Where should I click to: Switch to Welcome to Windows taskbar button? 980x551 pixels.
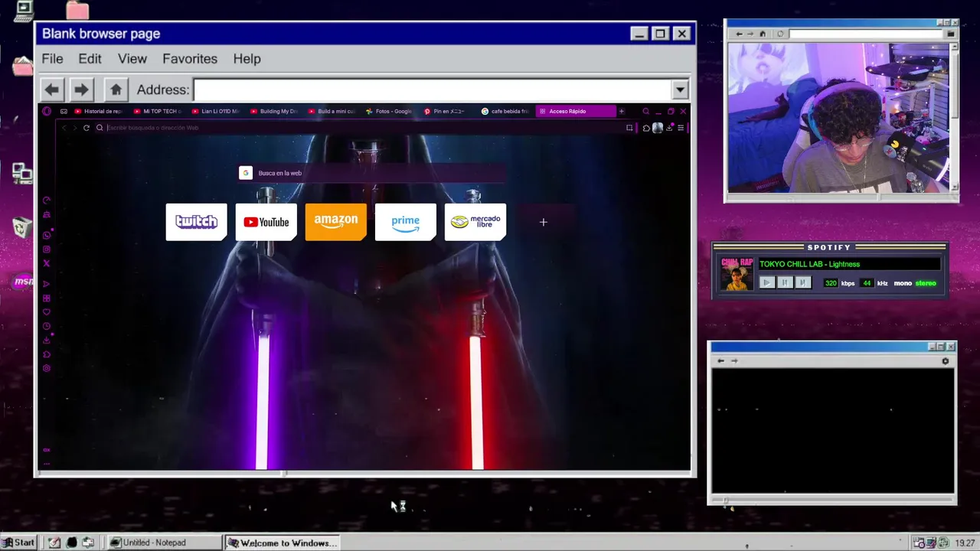[x=282, y=543]
